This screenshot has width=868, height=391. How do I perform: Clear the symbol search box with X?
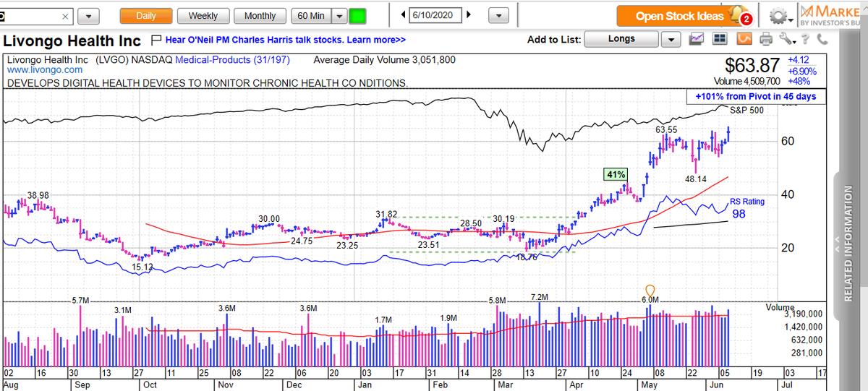pos(65,16)
